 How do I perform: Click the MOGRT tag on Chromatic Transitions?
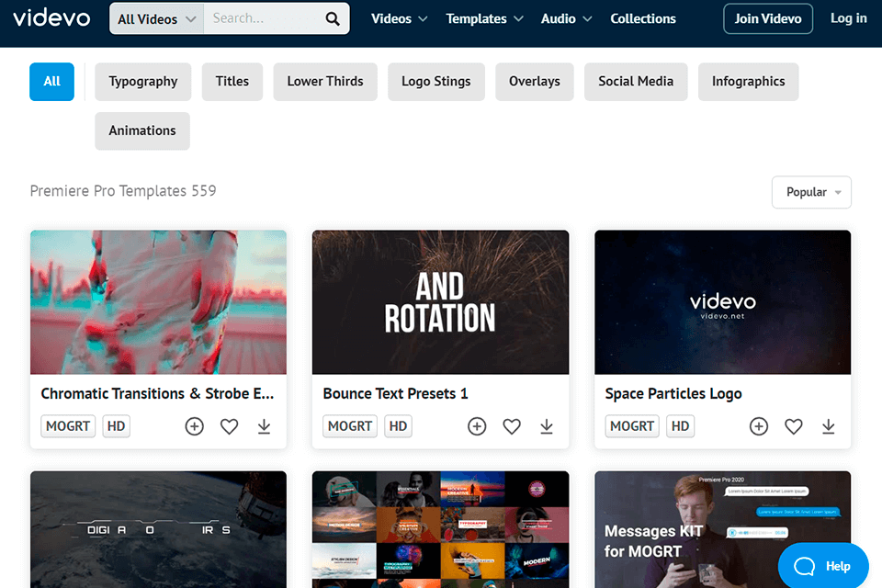(68, 426)
